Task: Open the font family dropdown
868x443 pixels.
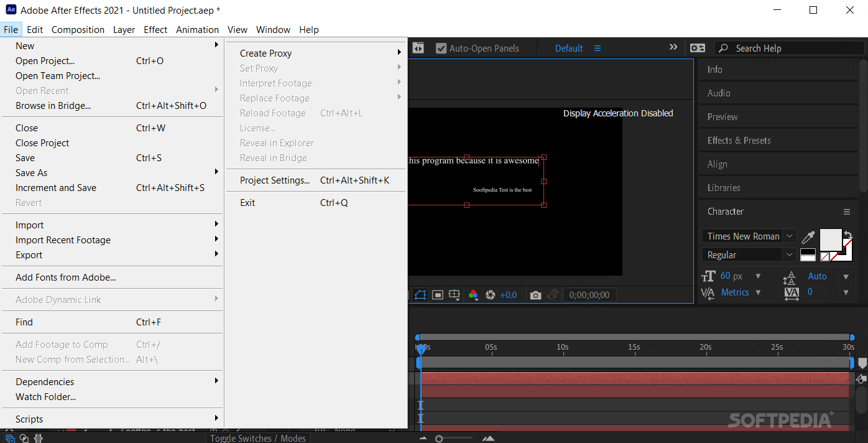Action: 790,236
